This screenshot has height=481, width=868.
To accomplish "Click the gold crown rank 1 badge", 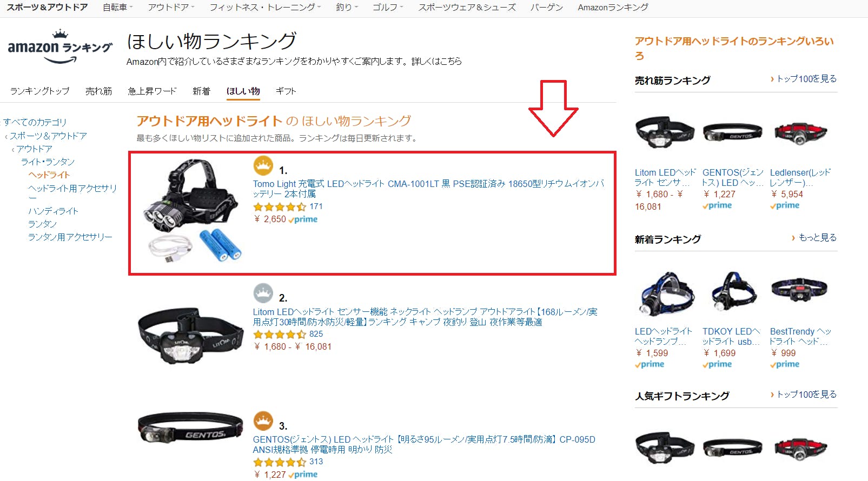I will [263, 165].
